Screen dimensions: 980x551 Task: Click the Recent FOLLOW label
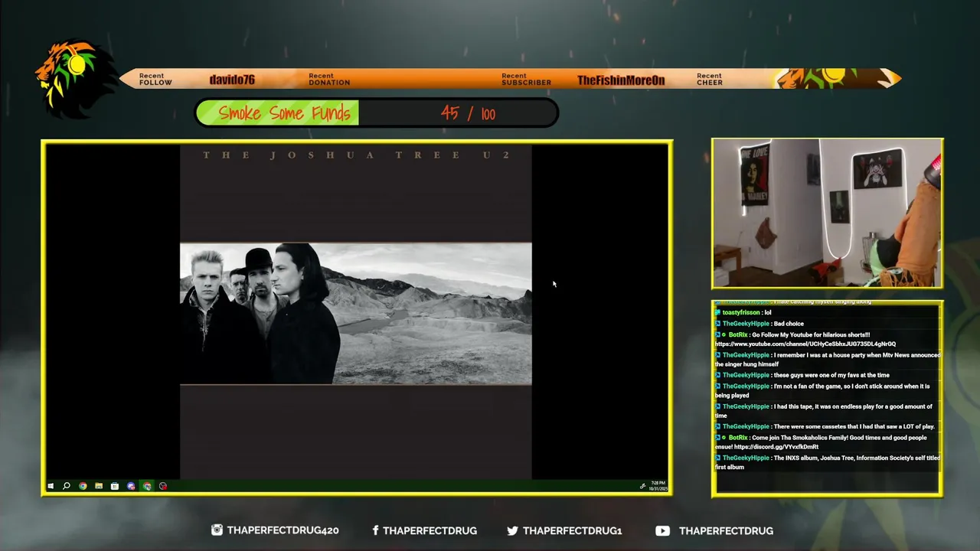coord(155,79)
